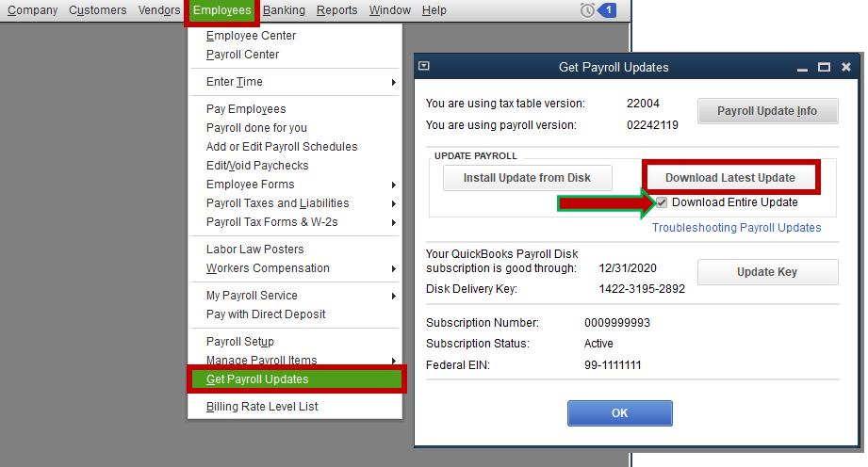Click the Update Key button

pyautogui.click(x=767, y=272)
